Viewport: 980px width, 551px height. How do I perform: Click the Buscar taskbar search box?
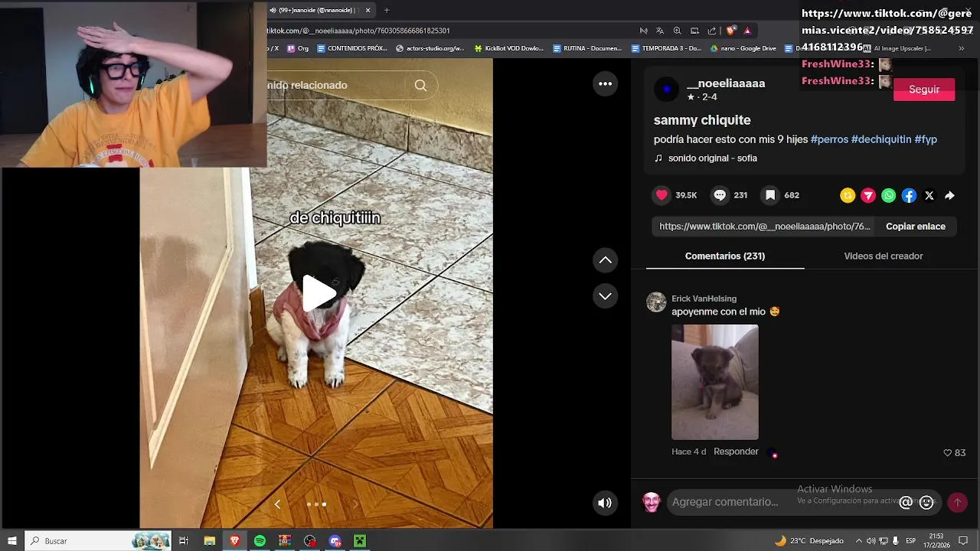pos(98,541)
